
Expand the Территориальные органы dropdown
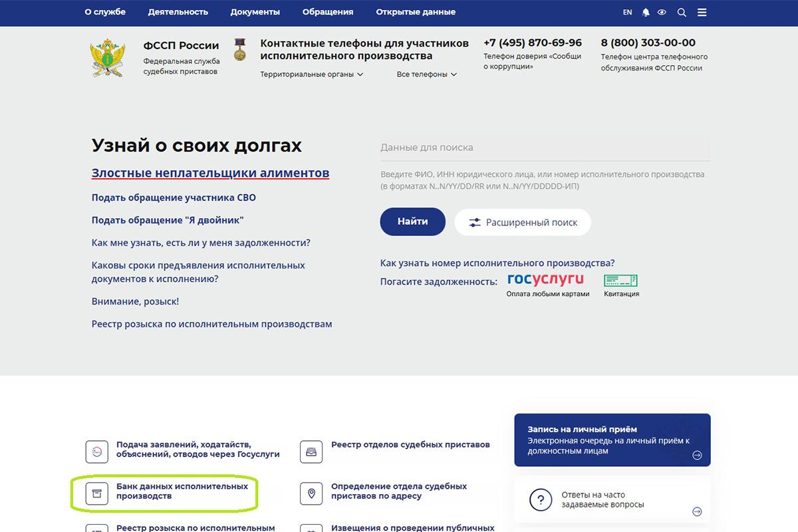click(x=310, y=74)
